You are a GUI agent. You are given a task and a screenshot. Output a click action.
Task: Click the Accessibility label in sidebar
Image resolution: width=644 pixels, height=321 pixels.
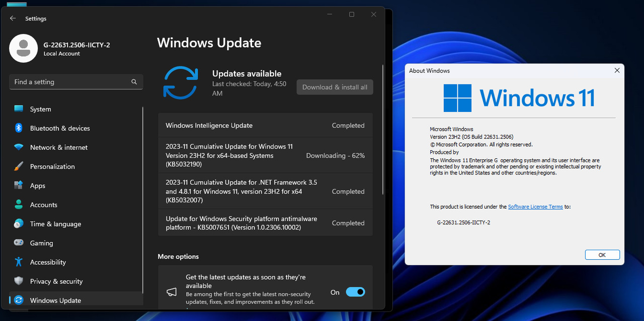tap(48, 262)
